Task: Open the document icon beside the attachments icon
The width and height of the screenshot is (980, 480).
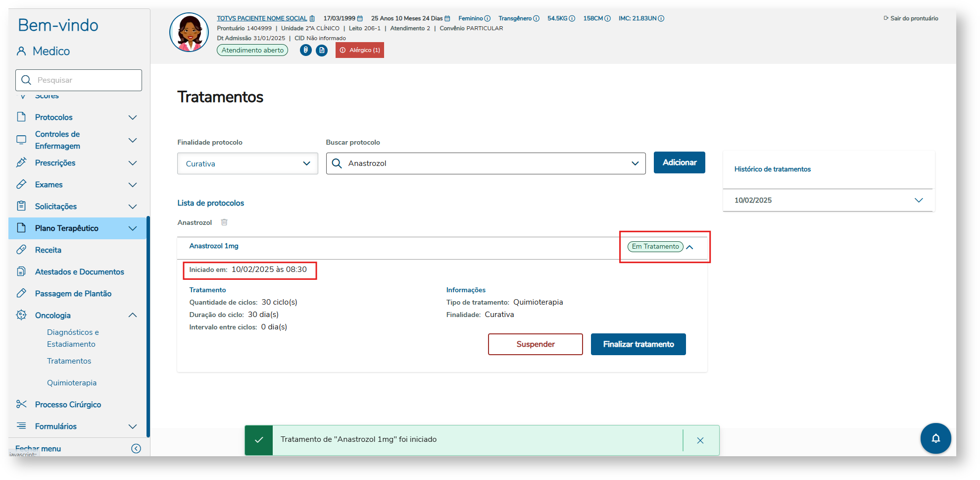Action: 322,50
